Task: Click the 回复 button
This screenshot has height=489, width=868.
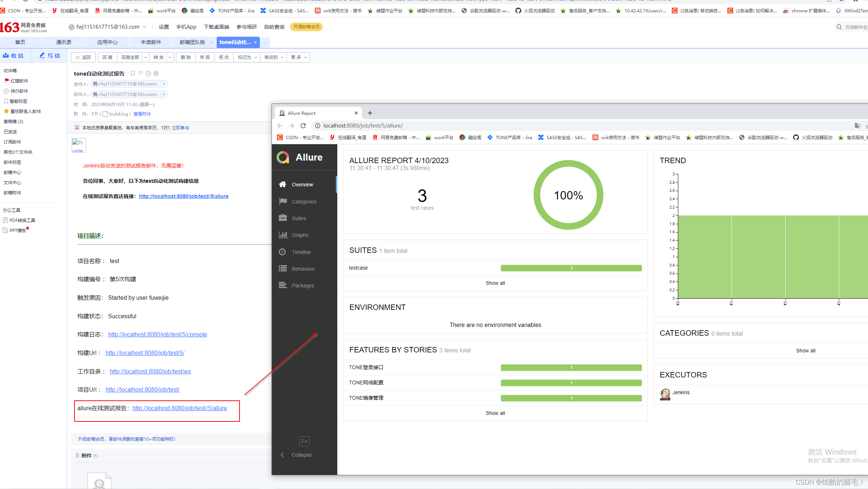Action: click(108, 57)
